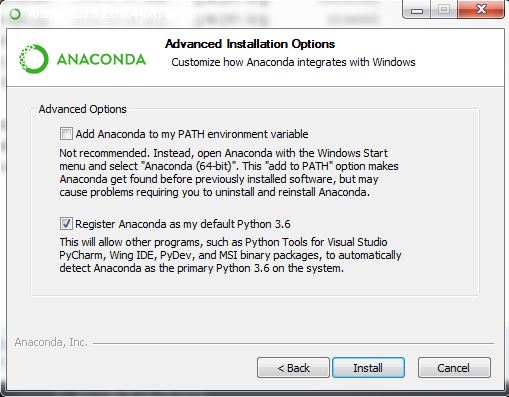Go back with the < Back button

click(293, 368)
